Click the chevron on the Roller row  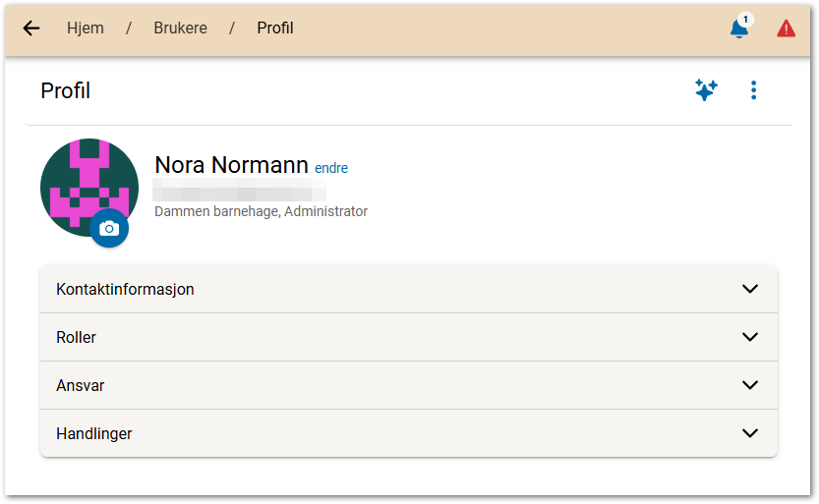coord(750,337)
